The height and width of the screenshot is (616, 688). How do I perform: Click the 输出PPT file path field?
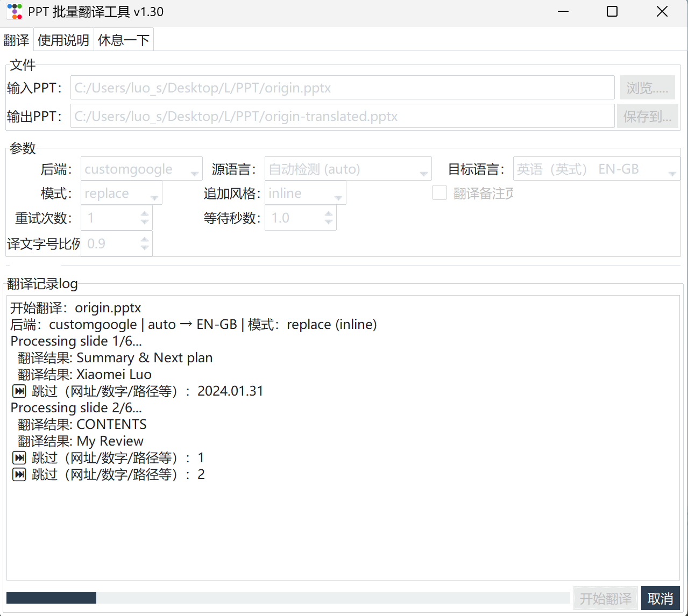(342, 117)
